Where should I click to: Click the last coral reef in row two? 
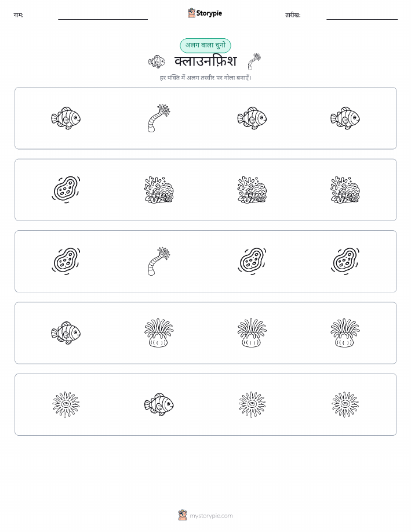coord(345,190)
